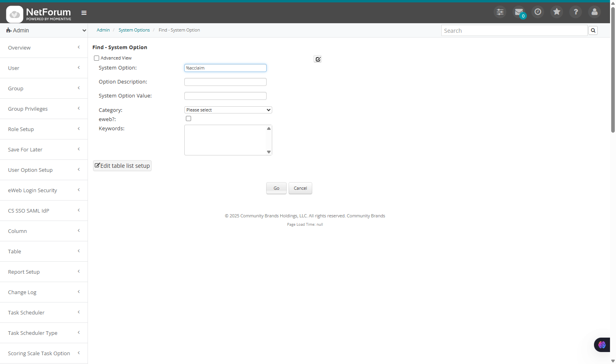Click into the Option Description field
The height and width of the screenshot is (364, 616).
(x=225, y=82)
